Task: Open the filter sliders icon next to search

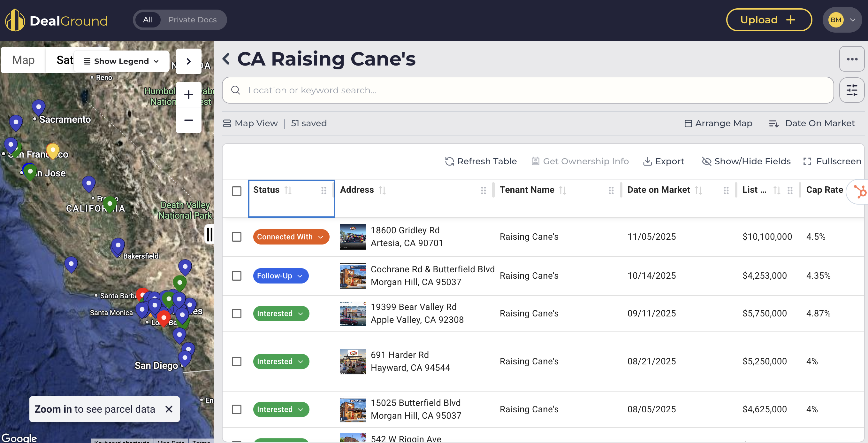Action: pyautogui.click(x=851, y=90)
